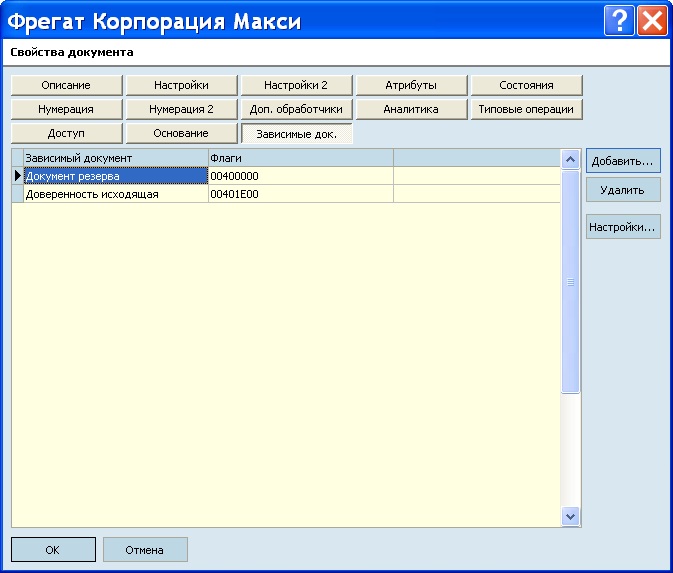Open the Доп. обработчики tab

(x=296, y=109)
